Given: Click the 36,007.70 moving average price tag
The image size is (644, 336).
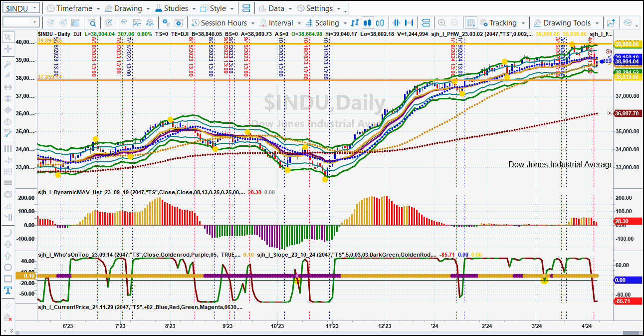Looking at the screenshot, I should pyautogui.click(x=628, y=113).
